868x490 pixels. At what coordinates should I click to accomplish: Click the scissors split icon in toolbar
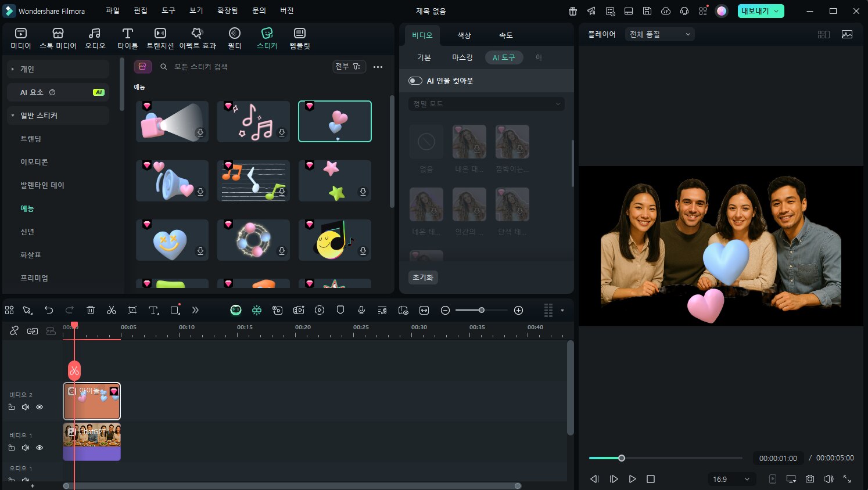[112, 310]
